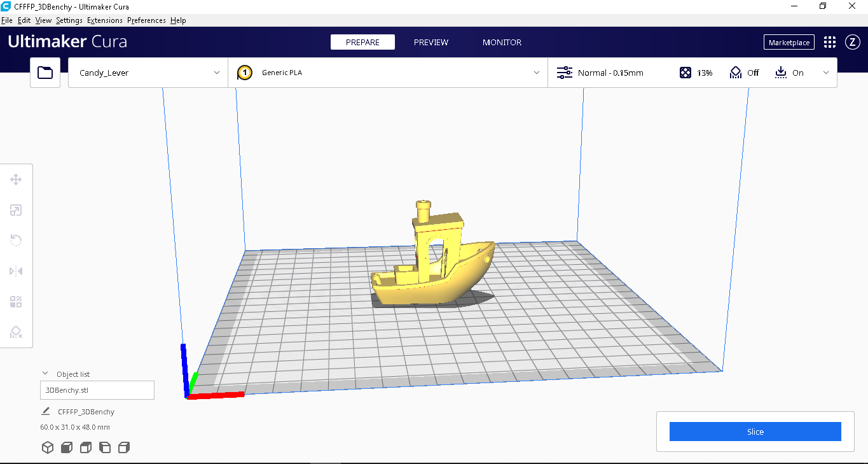The width and height of the screenshot is (868, 464).
Task: Select the Scale tool in the left toolbar
Action: [16, 210]
